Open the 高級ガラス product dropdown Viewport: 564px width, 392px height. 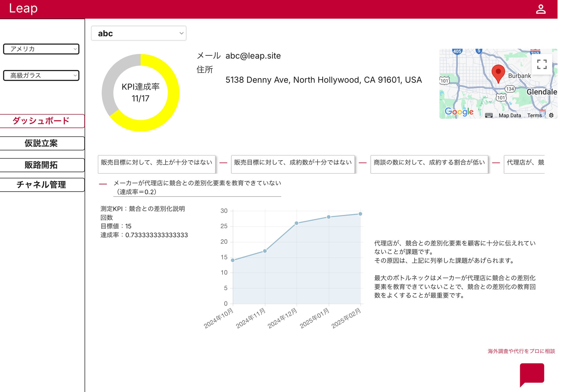41,75
